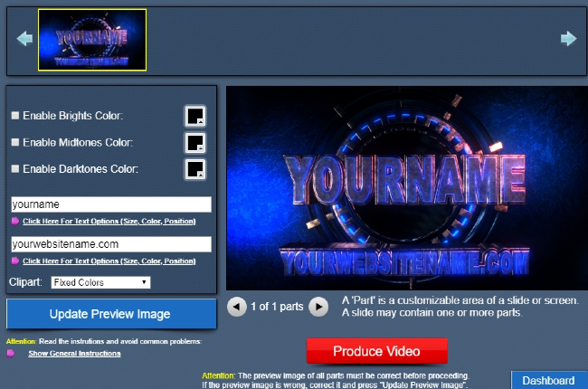
Task: Go to next part using right arrow
Action: 318,307
